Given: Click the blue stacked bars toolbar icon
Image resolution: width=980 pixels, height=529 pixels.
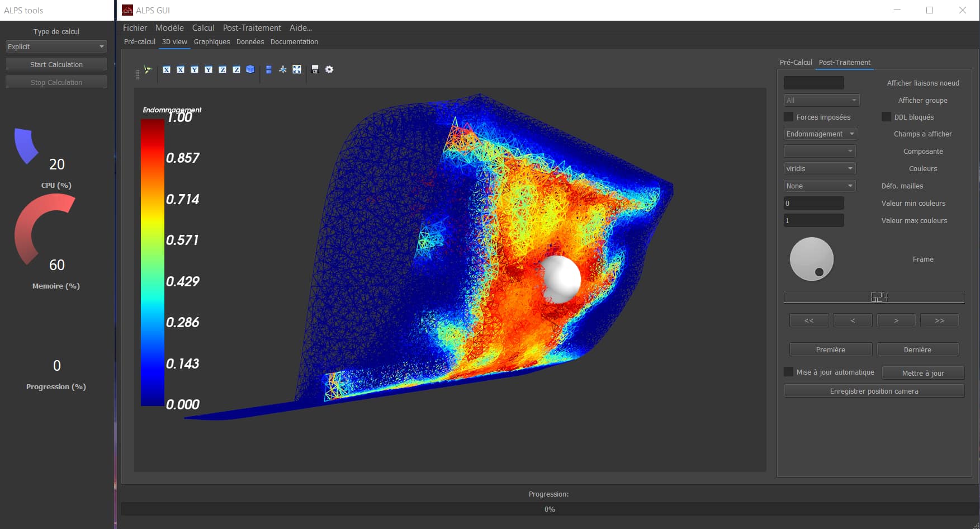Looking at the screenshot, I should 269,69.
